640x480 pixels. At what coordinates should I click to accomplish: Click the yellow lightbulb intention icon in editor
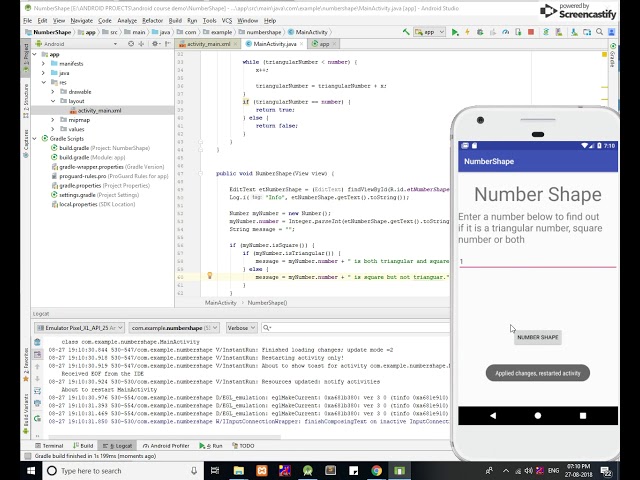coord(209,276)
